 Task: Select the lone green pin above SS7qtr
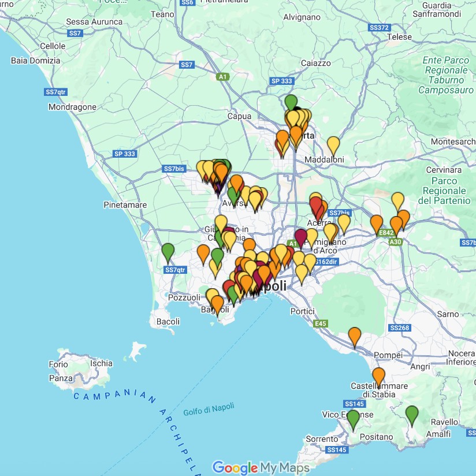pos(168,251)
